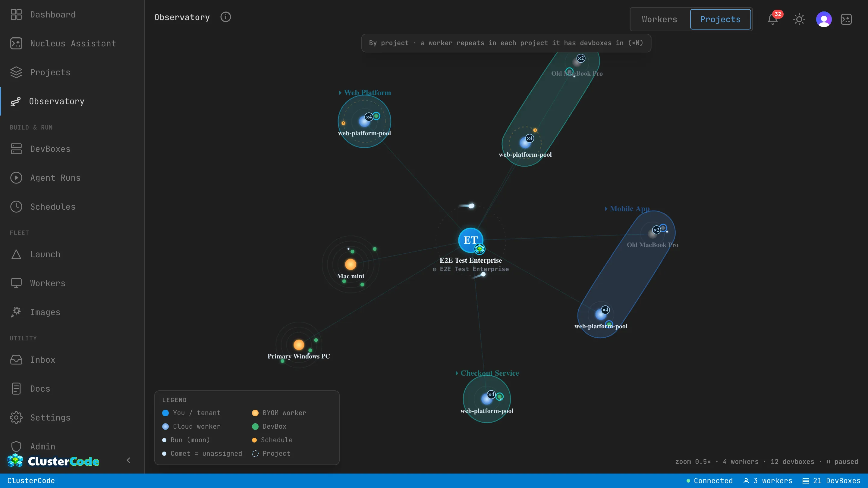Click the Launch triangle icon
This screenshot has width=868, height=488.
[16, 255]
